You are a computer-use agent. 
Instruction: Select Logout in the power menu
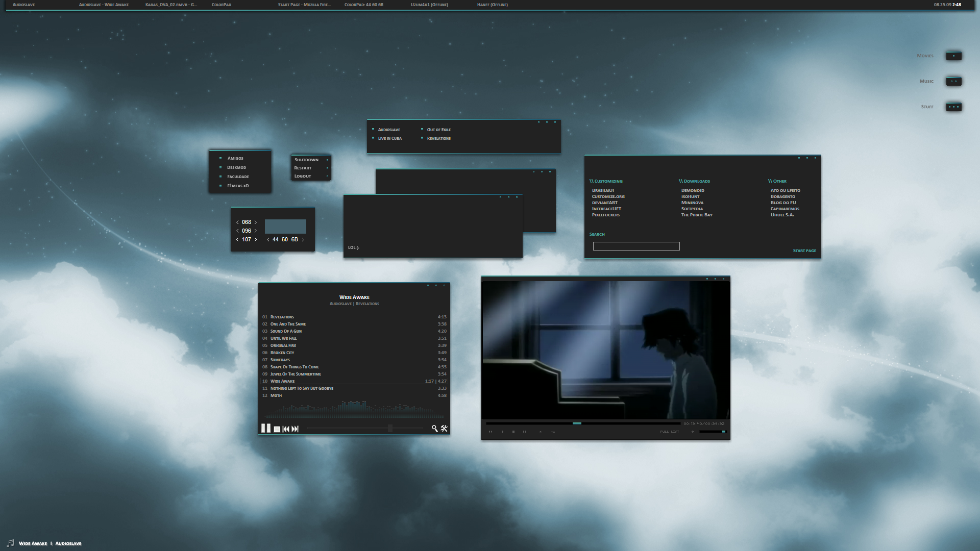(303, 176)
